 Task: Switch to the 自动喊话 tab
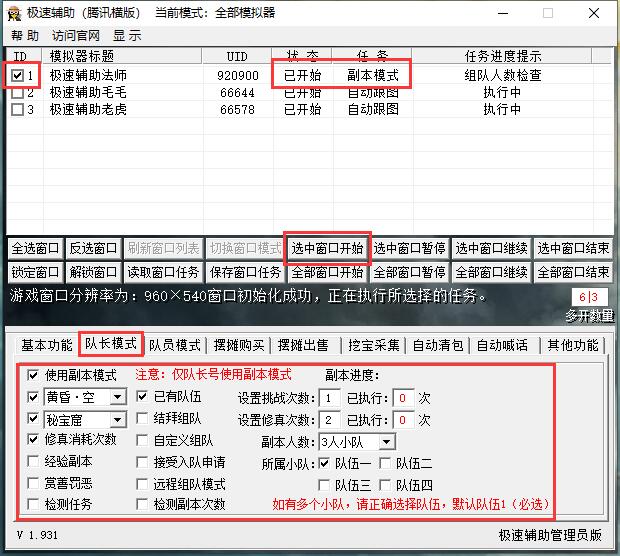coord(502,345)
